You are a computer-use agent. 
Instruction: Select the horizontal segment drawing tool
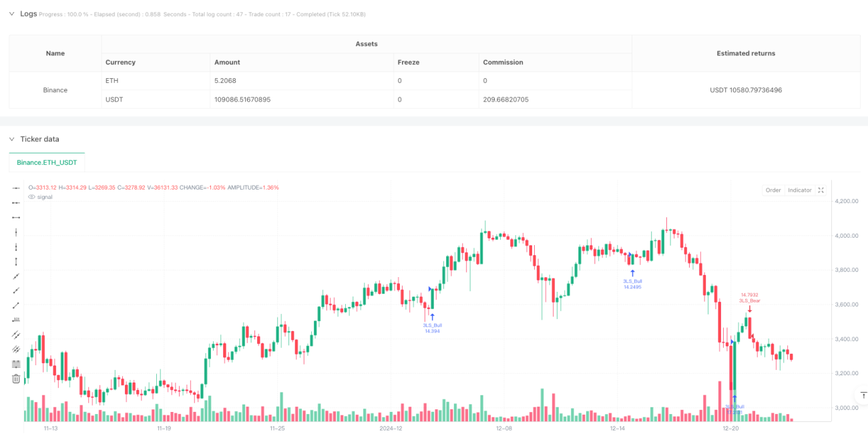point(16,218)
